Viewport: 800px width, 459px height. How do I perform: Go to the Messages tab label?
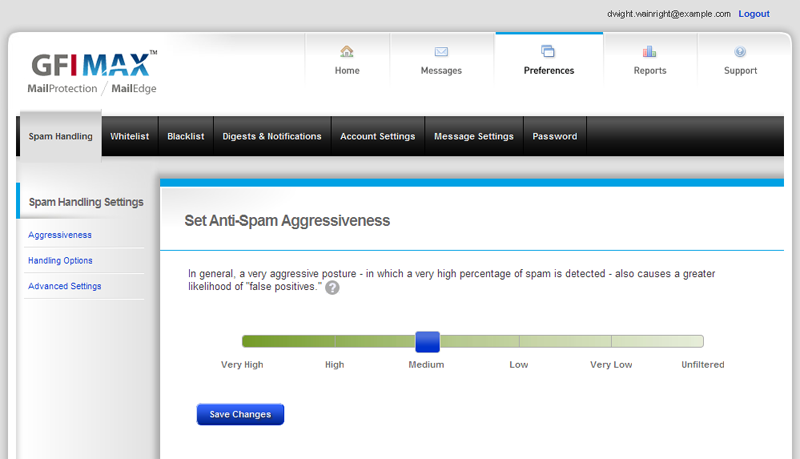441,70
